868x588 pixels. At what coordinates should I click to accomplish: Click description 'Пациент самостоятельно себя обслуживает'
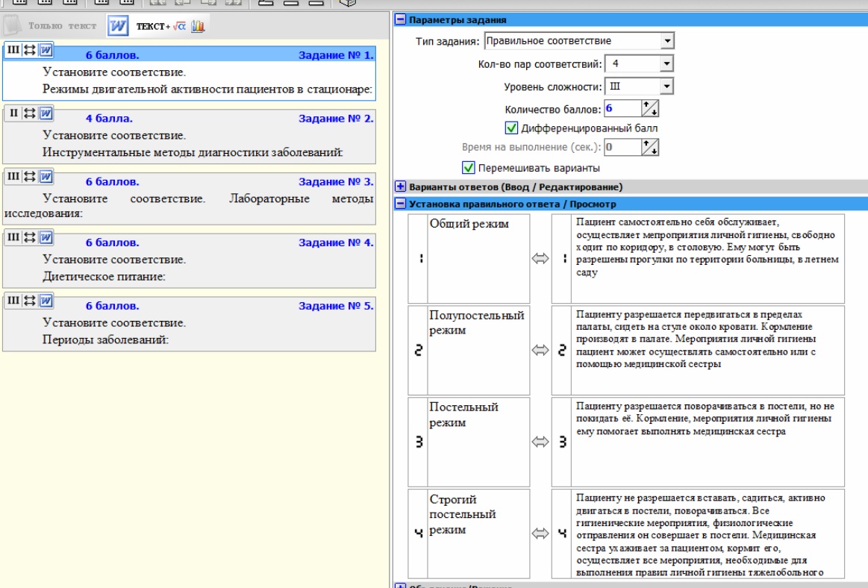(x=708, y=259)
